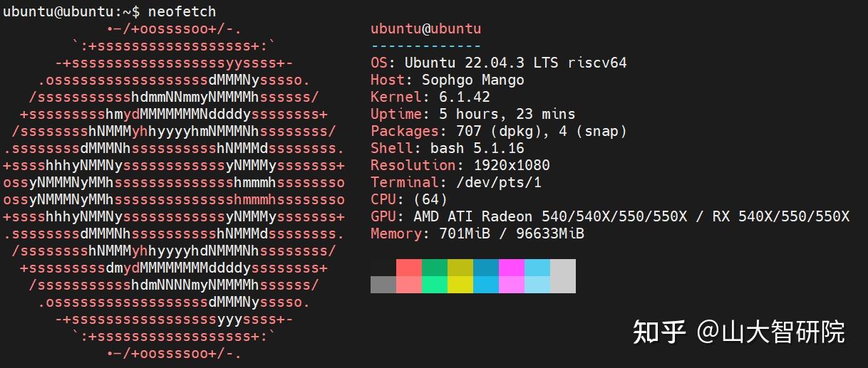The image size is (868, 368).
Task: Click the OS Ubuntu 22.04.3 LTS line
Action: pos(498,63)
